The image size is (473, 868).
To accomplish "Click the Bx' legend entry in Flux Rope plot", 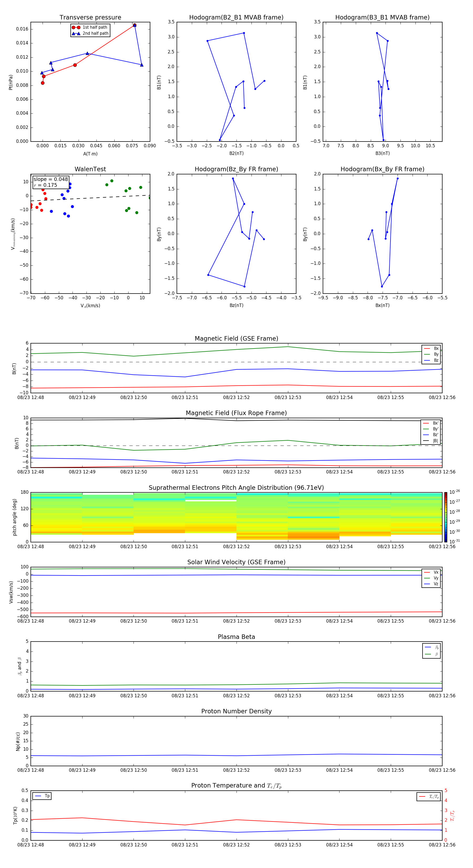I will [431, 423].
